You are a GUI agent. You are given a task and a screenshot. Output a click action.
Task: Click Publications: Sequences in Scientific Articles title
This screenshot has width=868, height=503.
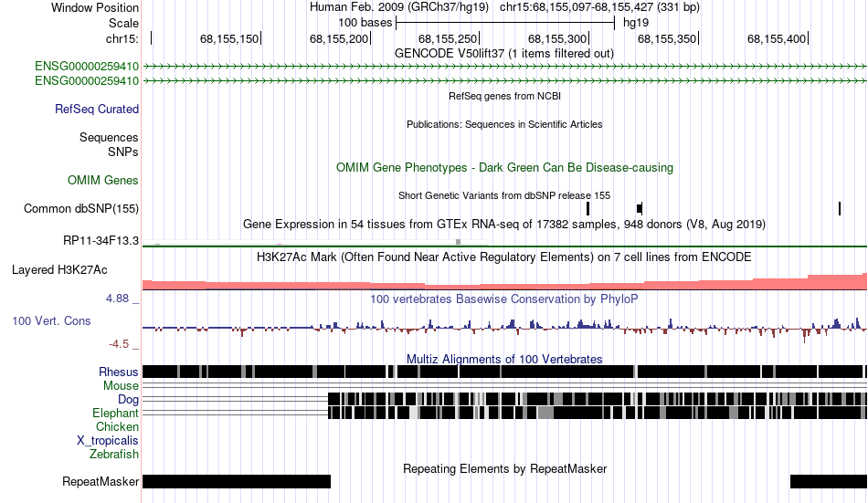504,124
